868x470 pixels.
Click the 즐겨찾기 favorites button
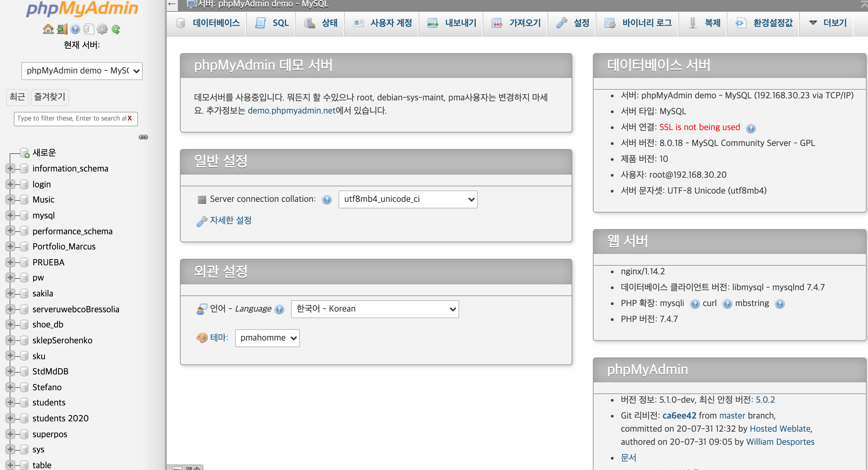tap(50, 97)
